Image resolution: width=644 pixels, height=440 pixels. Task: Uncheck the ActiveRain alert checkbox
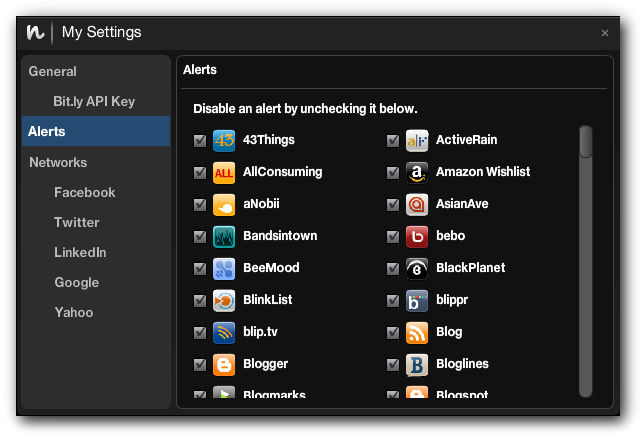pos(393,141)
